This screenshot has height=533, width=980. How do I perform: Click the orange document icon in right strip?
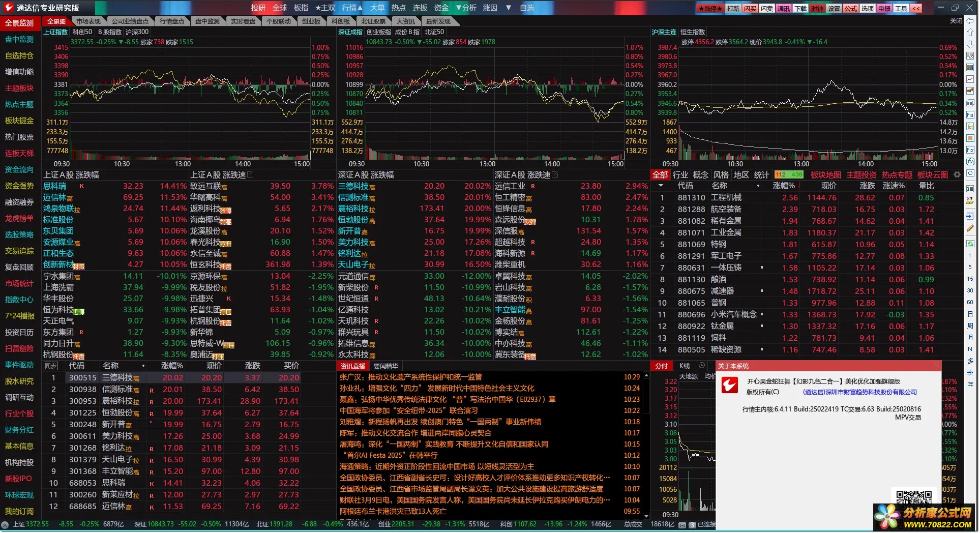pos(970,138)
